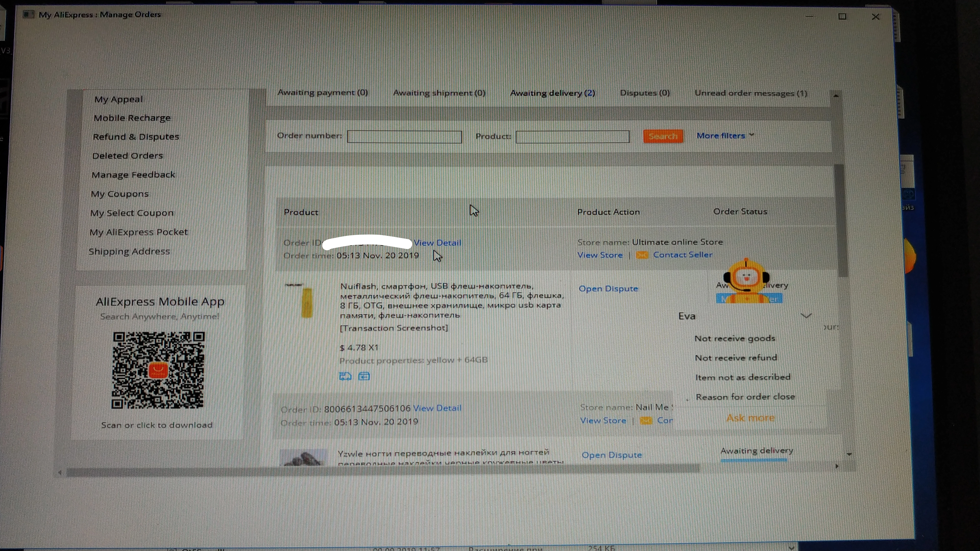Click the orange Search button
980x551 pixels.
click(663, 136)
